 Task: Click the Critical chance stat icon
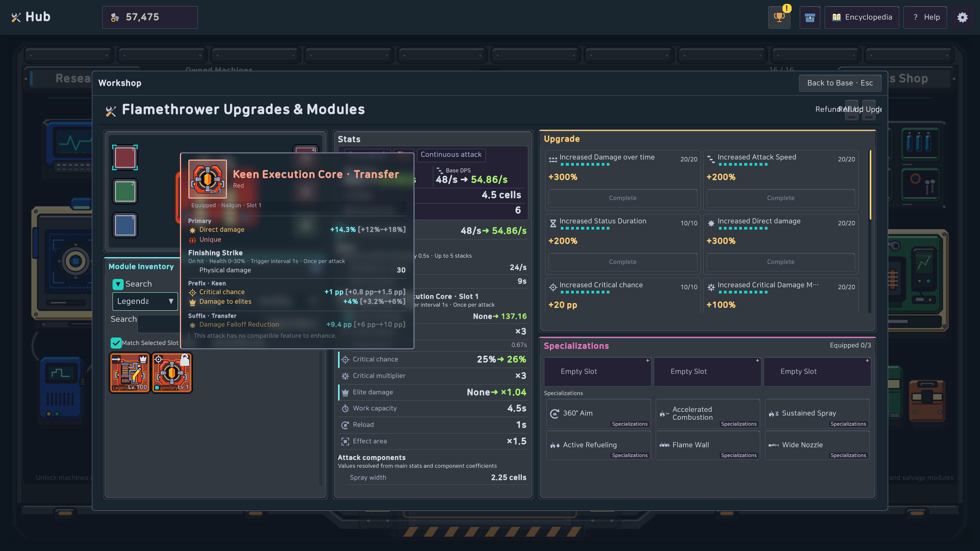click(x=345, y=359)
